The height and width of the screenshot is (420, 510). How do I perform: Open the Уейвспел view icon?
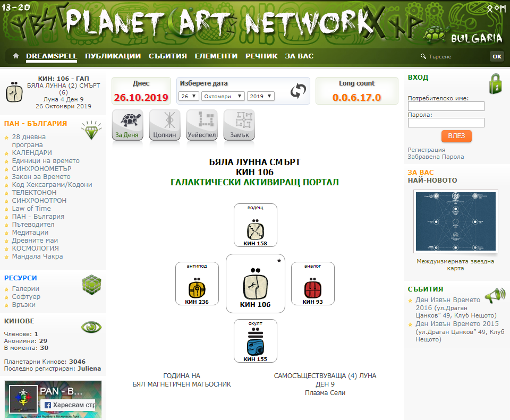tap(202, 125)
